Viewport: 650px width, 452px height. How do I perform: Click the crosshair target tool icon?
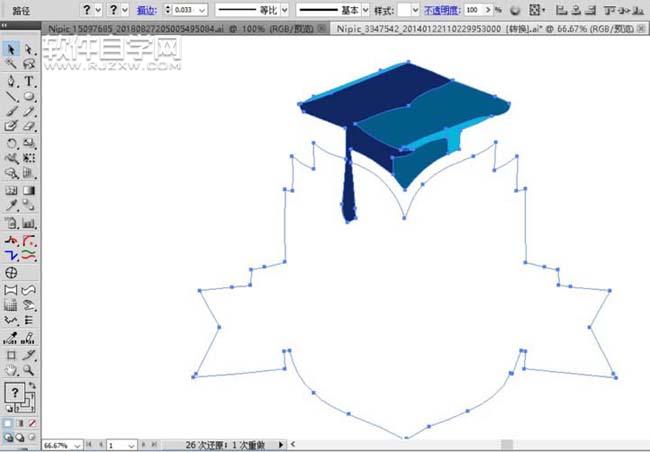click(x=11, y=272)
